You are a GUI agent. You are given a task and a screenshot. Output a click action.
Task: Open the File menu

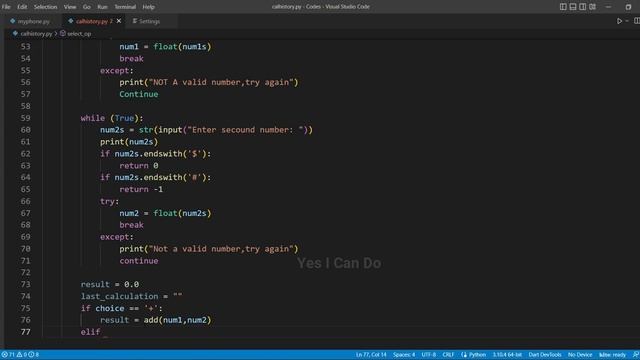6,7
